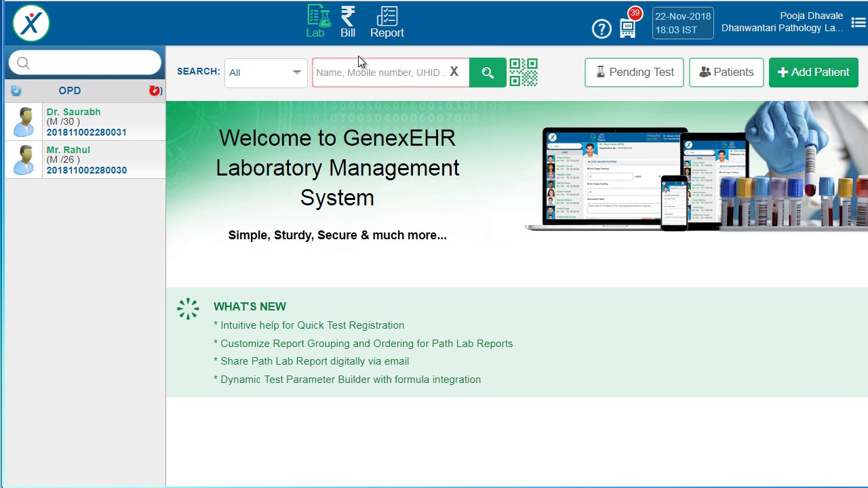The image size is (868, 488).
Task: Open the hamburger list menu icon
Action: (x=858, y=22)
